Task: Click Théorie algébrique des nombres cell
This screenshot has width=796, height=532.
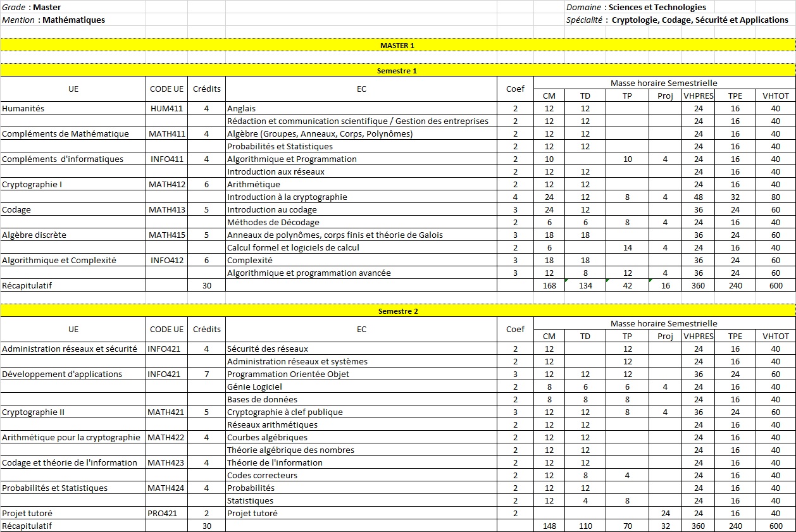Action: coord(361,450)
